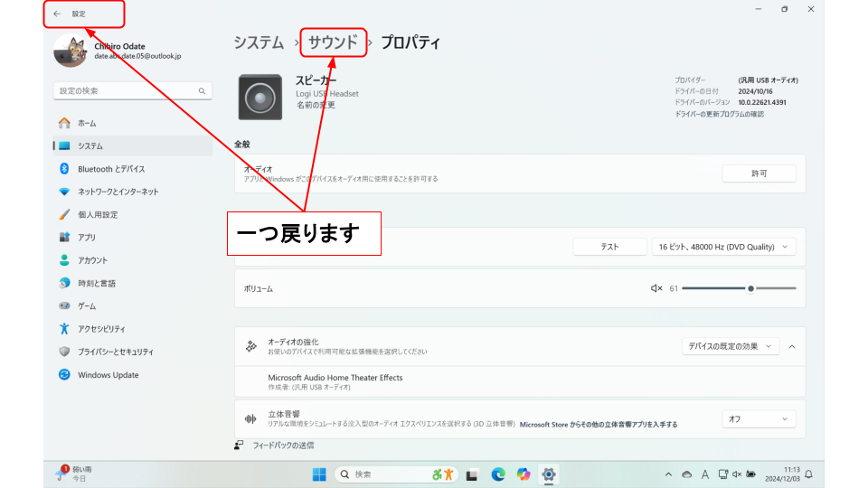Open notification bell in system tray

pos(809,474)
